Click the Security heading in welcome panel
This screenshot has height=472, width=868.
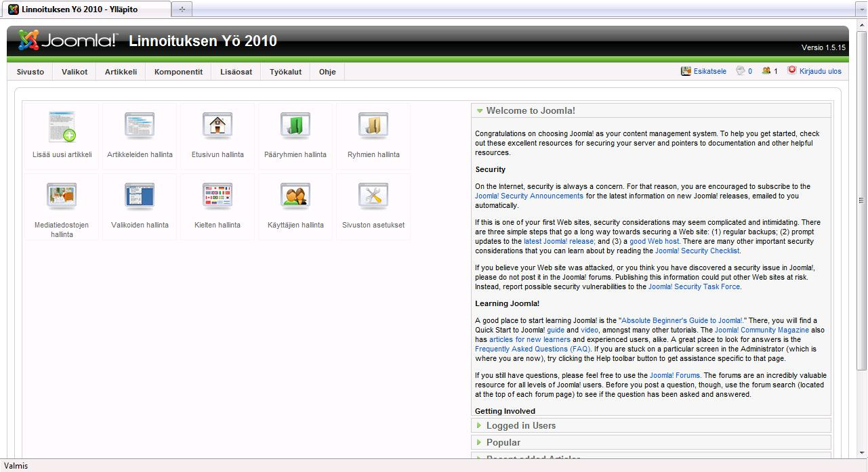(x=491, y=169)
